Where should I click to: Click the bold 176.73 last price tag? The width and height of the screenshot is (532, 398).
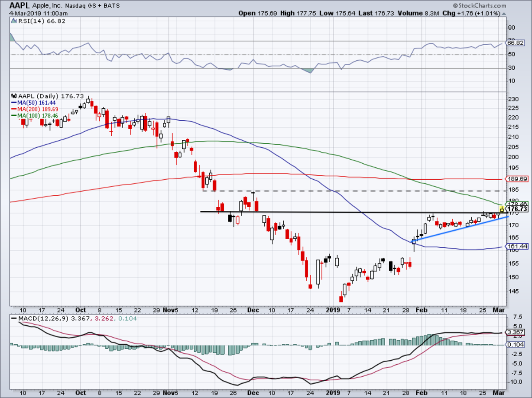pos(517,209)
